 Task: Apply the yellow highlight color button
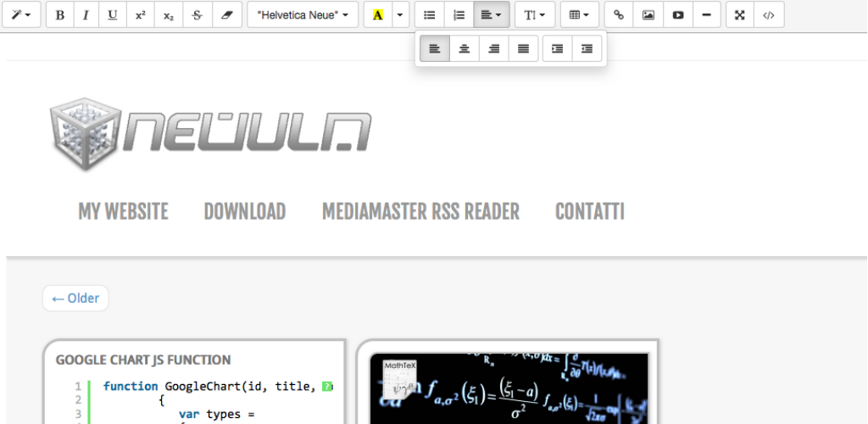point(378,15)
